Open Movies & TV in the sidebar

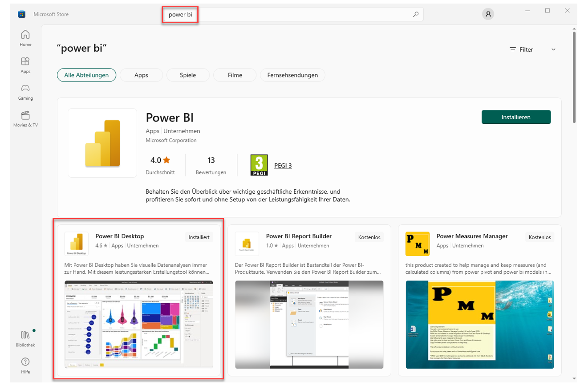click(x=25, y=119)
